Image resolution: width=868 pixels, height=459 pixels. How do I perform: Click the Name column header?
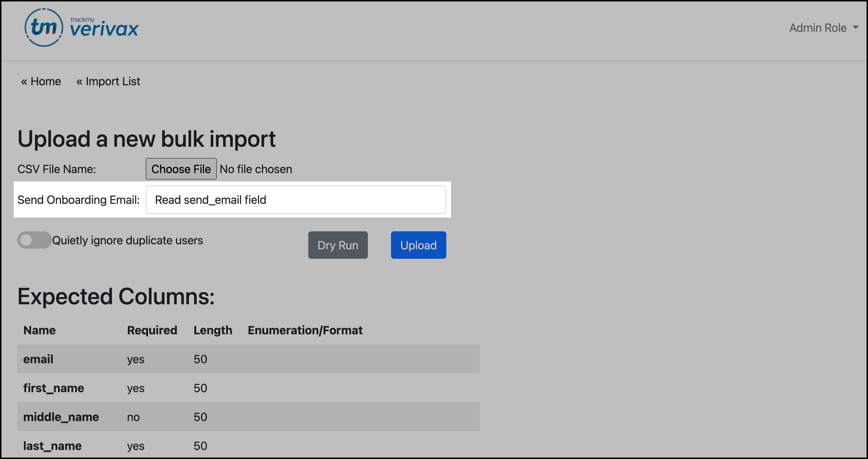pyautogui.click(x=39, y=330)
